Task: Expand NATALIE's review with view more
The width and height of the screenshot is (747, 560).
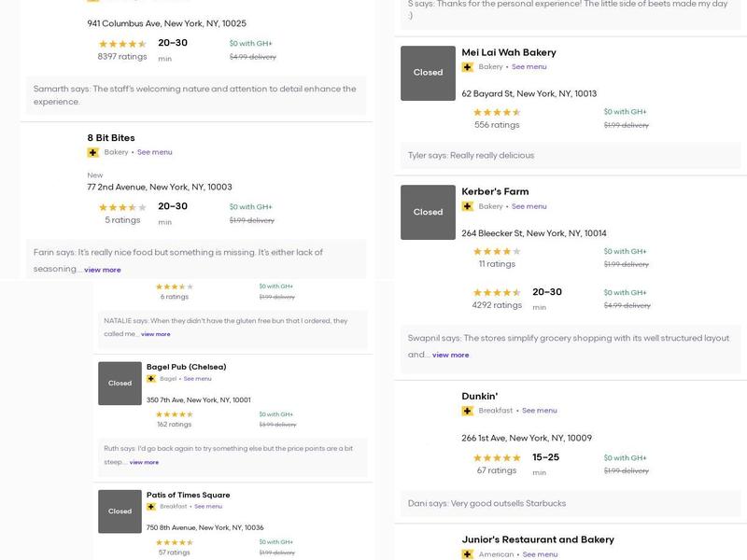Action: coord(156,334)
